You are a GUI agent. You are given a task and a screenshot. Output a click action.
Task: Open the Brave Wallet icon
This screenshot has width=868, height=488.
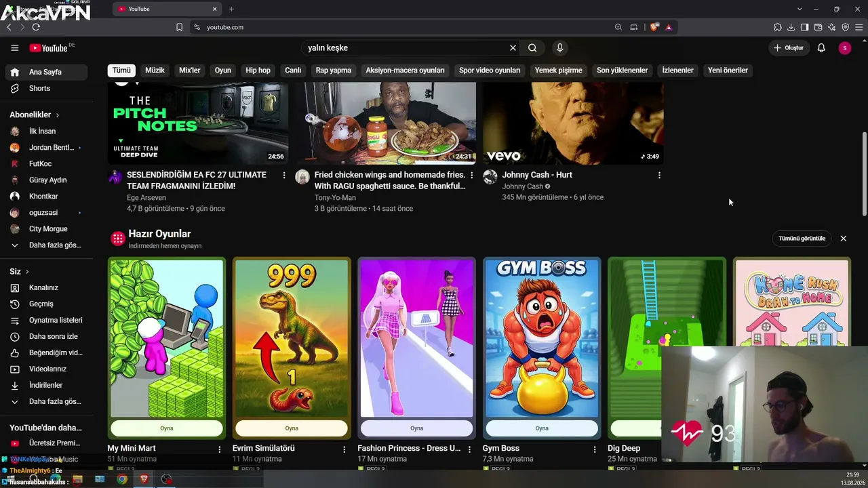818,27
